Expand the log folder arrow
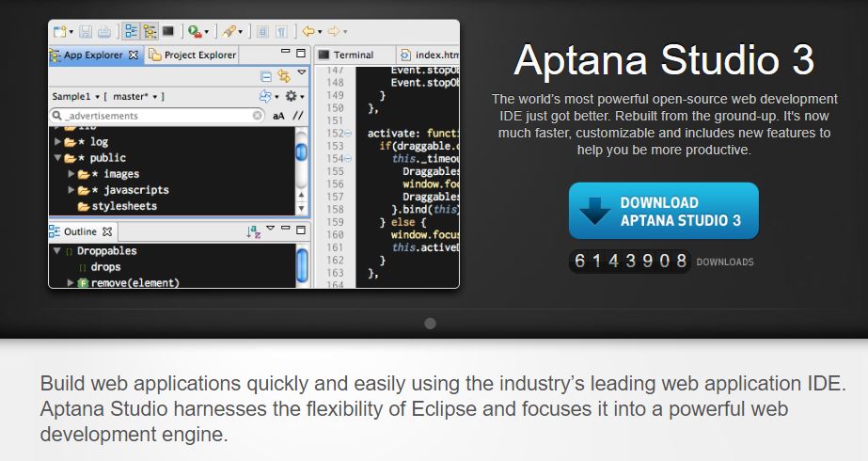The width and height of the screenshot is (868, 461). [57, 142]
